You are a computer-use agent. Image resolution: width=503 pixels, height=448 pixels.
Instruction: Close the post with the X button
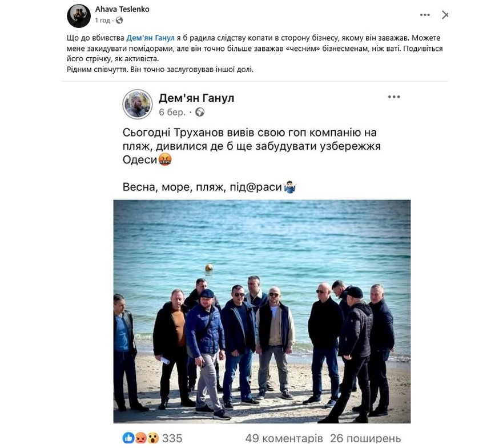click(445, 15)
